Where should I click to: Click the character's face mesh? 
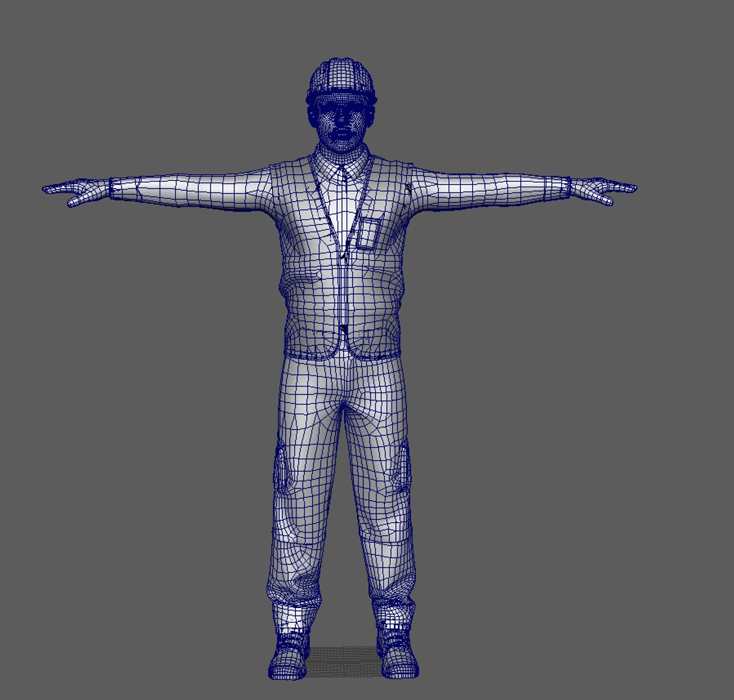(341, 124)
